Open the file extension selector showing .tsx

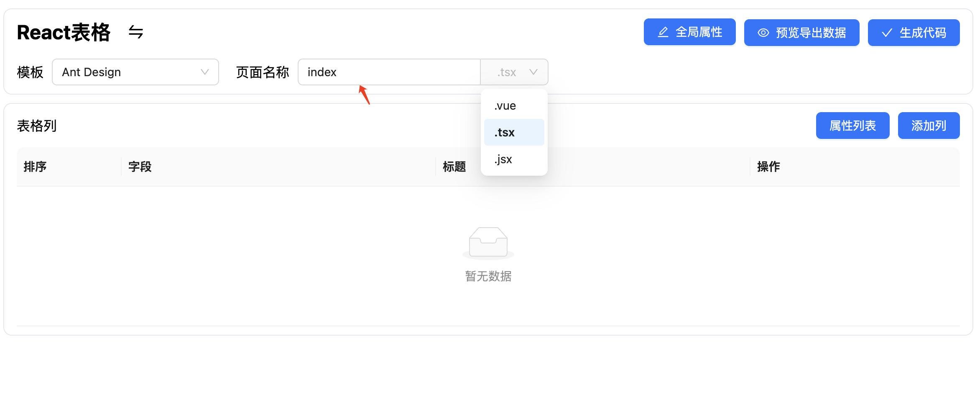pos(514,72)
